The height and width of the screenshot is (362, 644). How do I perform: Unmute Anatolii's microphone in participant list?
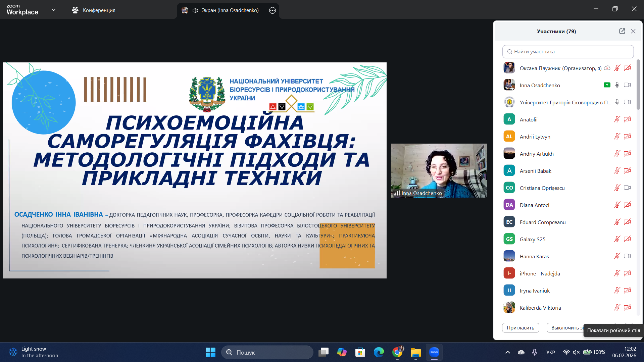coord(617,119)
